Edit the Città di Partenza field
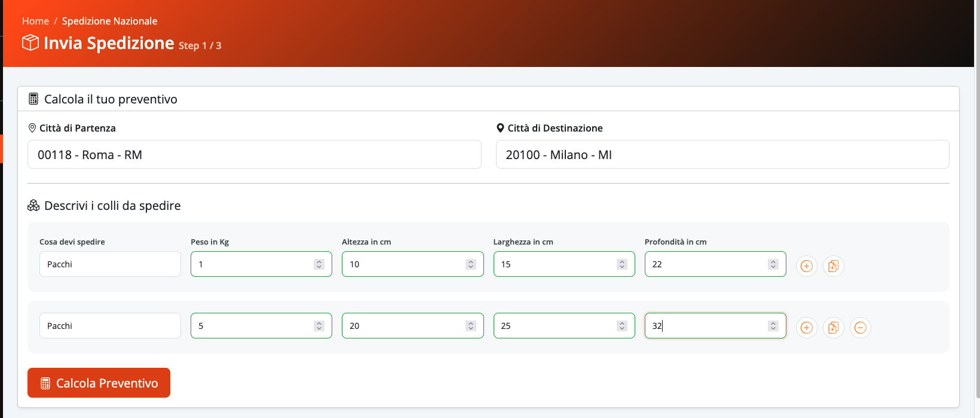 pyautogui.click(x=254, y=154)
